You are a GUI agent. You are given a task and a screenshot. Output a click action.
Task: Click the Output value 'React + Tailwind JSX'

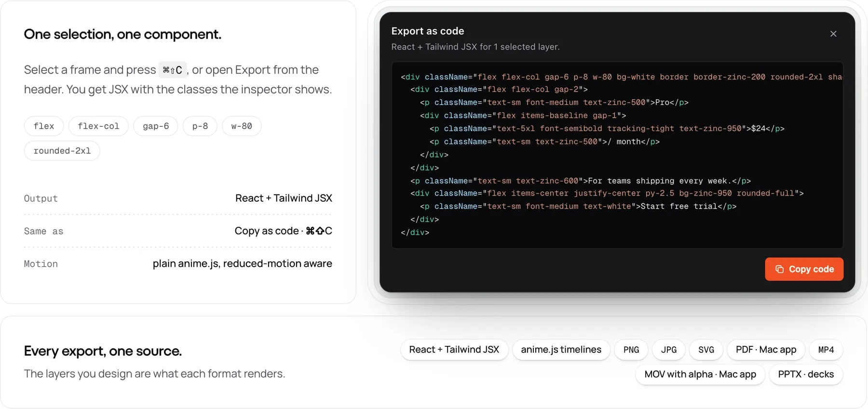[x=284, y=198]
